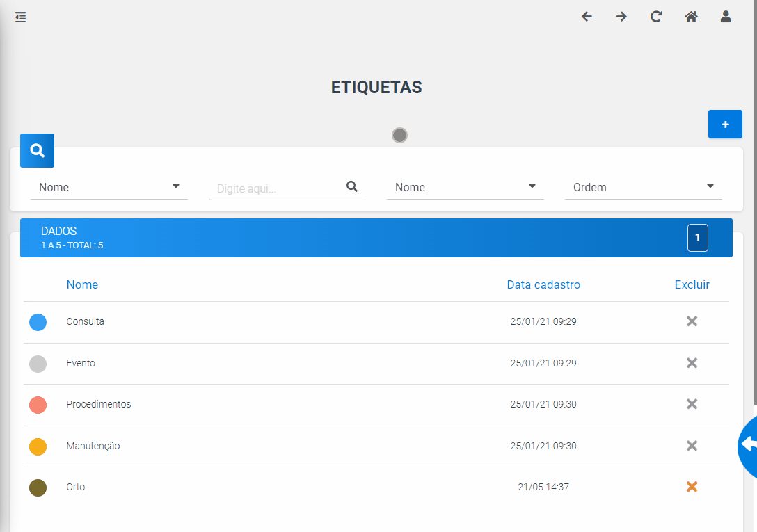
Task: Click the orange Manutenção color swatch
Action: point(38,446)
